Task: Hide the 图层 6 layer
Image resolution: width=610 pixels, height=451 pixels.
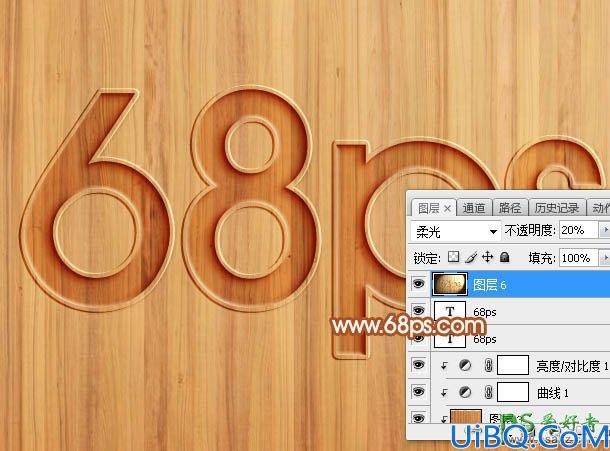Action: [419, 284]
